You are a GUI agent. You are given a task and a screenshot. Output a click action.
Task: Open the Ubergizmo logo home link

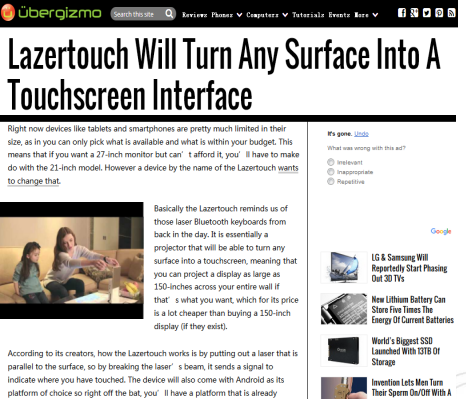pos(51,13)
